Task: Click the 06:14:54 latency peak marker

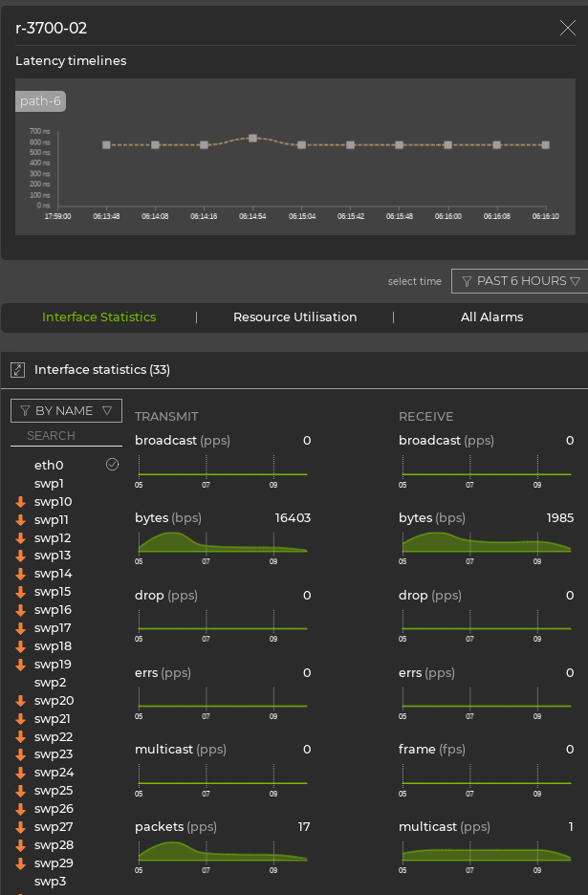Action: pos(252,139)
